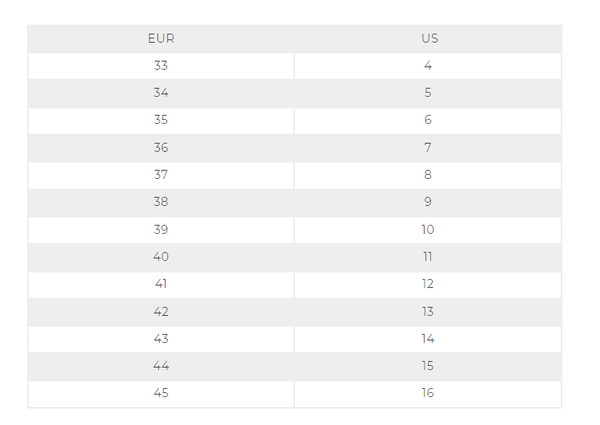Click the EUR 43 cell
The height and width of the screenshot is (425, 600).
click(161, 339)
